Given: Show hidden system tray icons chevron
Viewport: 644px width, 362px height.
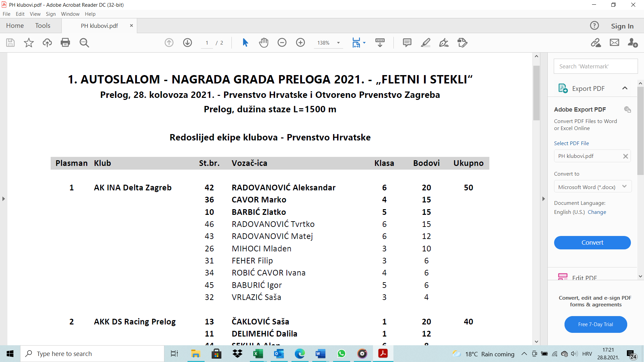Looking at the screenshot, I should tap(524, 354).
